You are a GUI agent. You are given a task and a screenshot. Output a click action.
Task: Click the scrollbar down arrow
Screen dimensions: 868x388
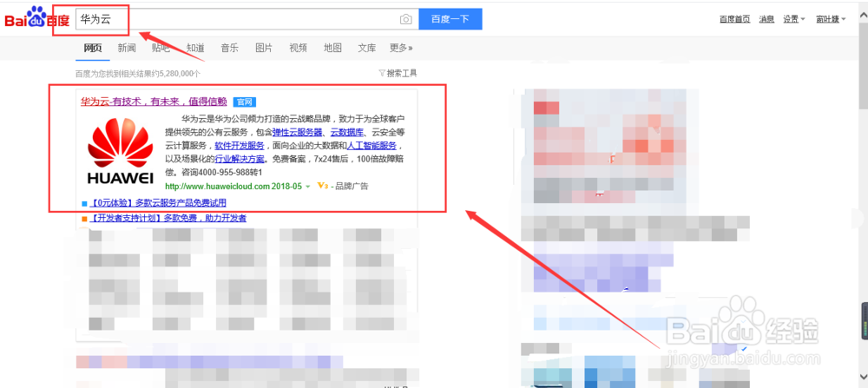pos(863,376)
